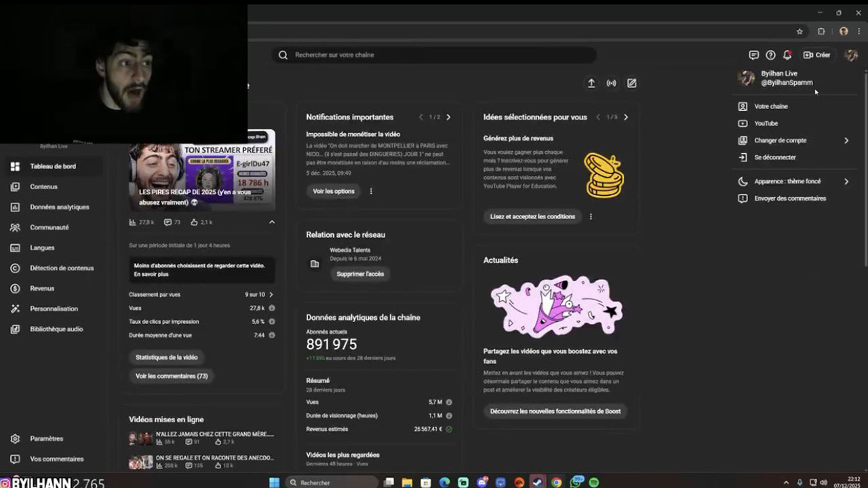
Task: Click the create post pencil icon
Action: point(632,83)
